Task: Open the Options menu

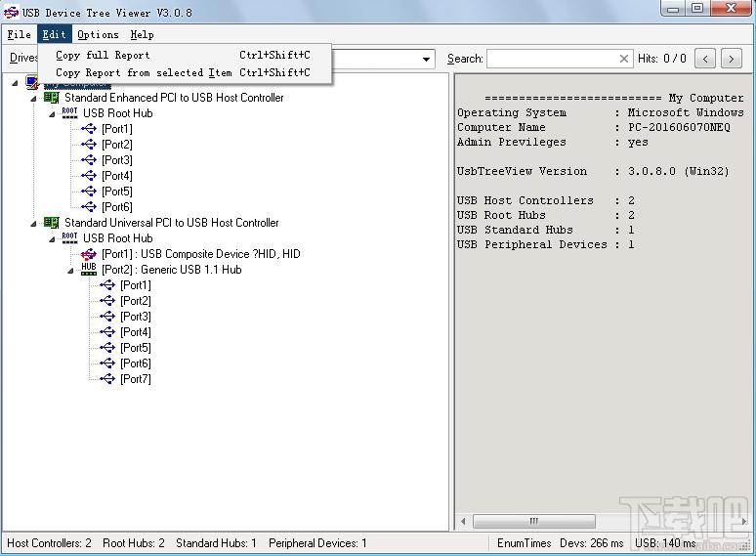Action: pos(98,34)
